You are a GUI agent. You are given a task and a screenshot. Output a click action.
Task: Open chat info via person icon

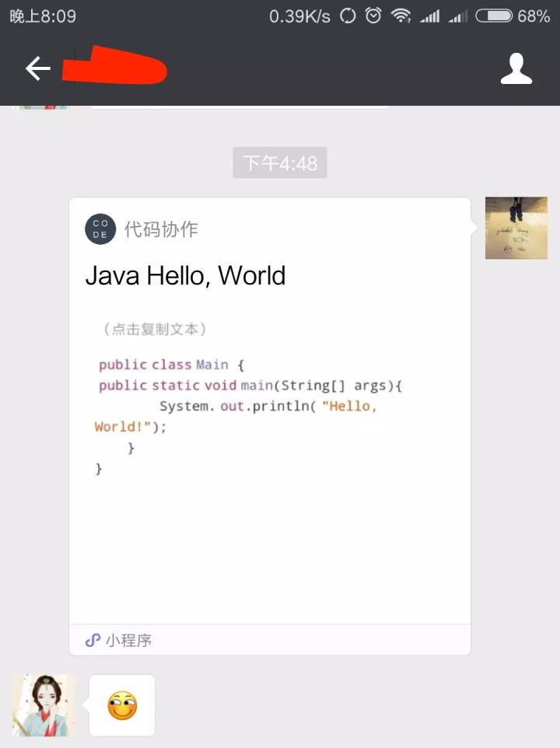click(x=516, y=68)
